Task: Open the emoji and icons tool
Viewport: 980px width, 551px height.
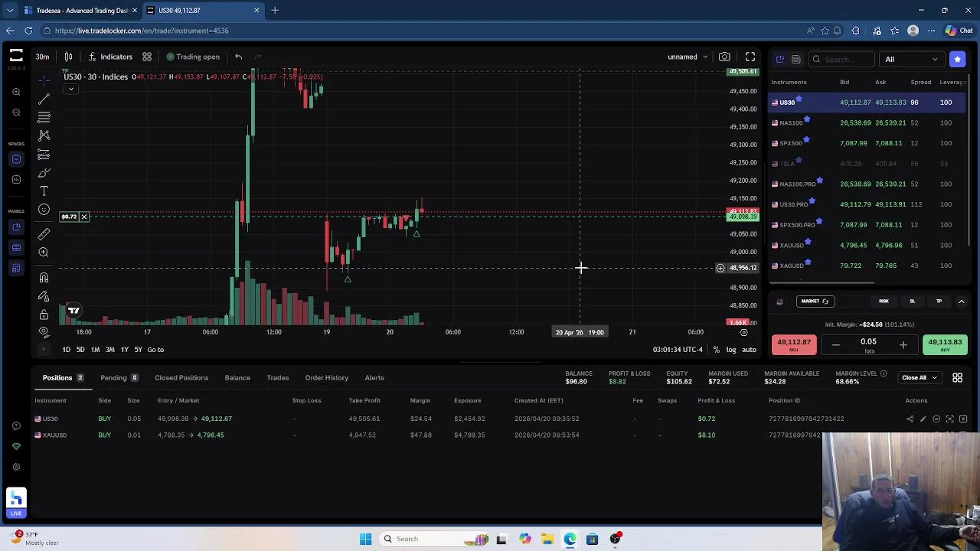Action: [44, 210]
